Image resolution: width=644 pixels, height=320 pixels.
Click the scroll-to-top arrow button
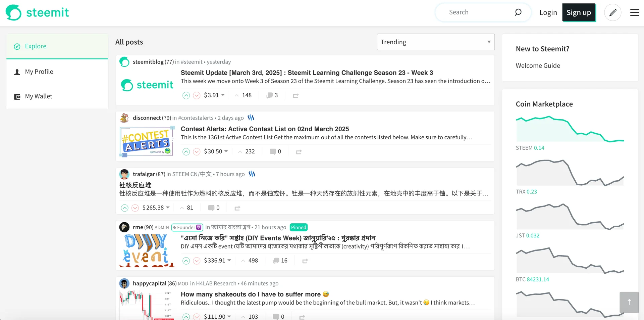coord(629,302)
